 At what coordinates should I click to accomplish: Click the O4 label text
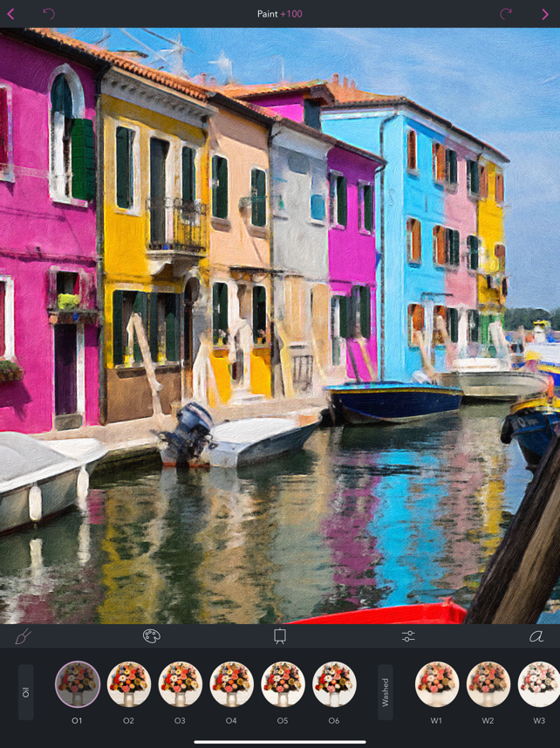pos(231,720)
